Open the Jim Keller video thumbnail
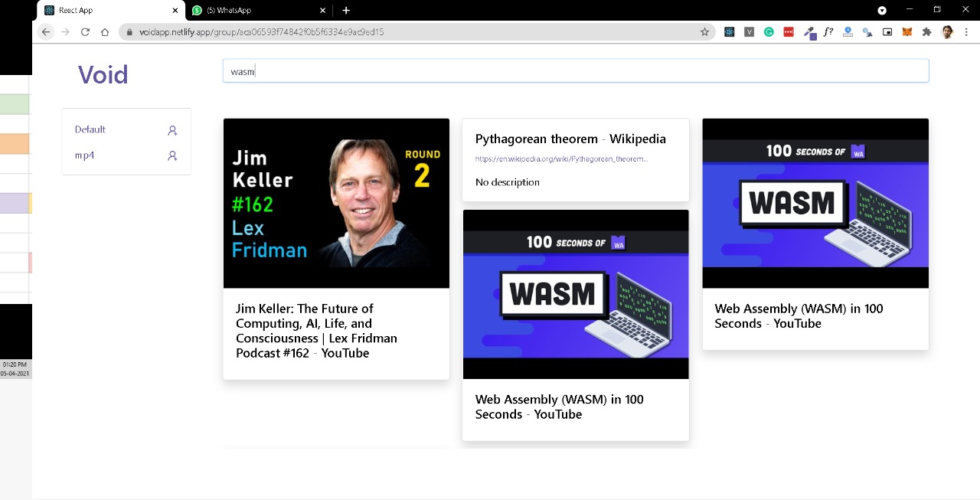This screenshot has width=980, height=500. [x=336, y=203]
